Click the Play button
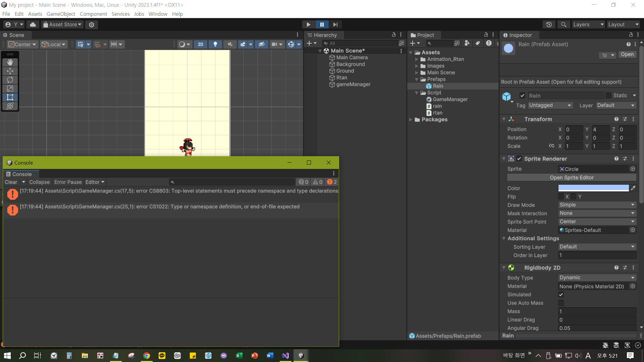644x362 pixels. (308, 24)
